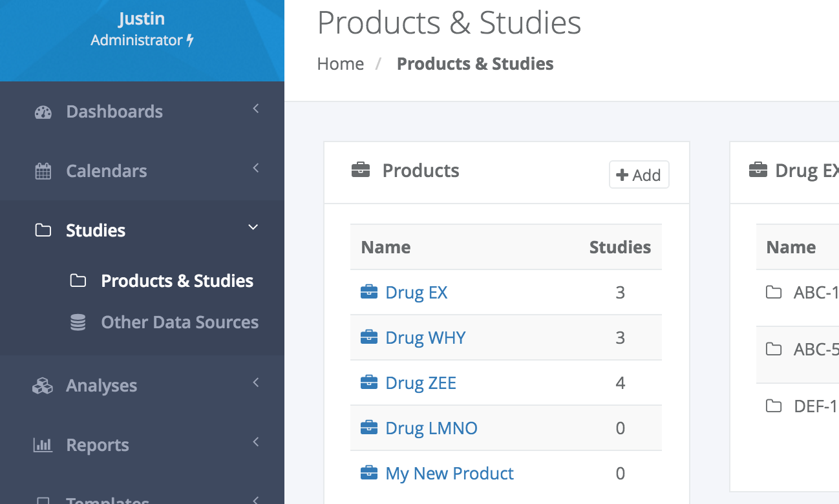The width and height of the screenshot is (839, 504).
Task: Click studies count 4 for Drug ZEE
Action: [620, 383]
